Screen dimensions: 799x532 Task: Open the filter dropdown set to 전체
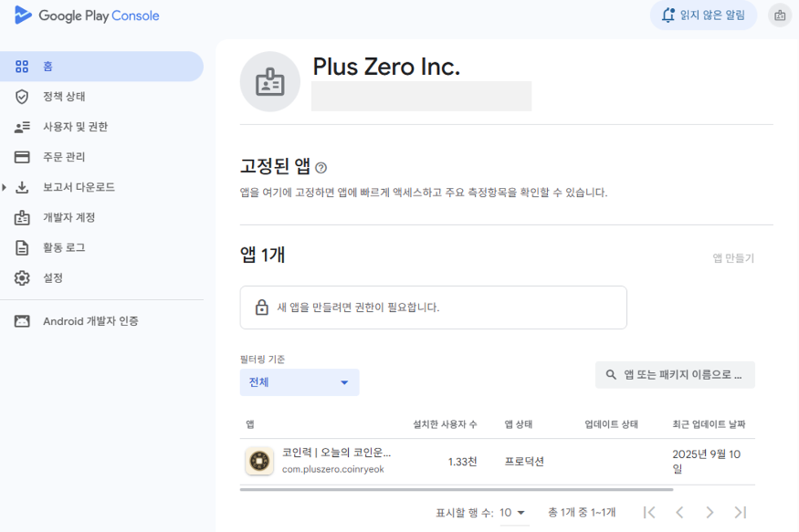click(x=300, y=382)
